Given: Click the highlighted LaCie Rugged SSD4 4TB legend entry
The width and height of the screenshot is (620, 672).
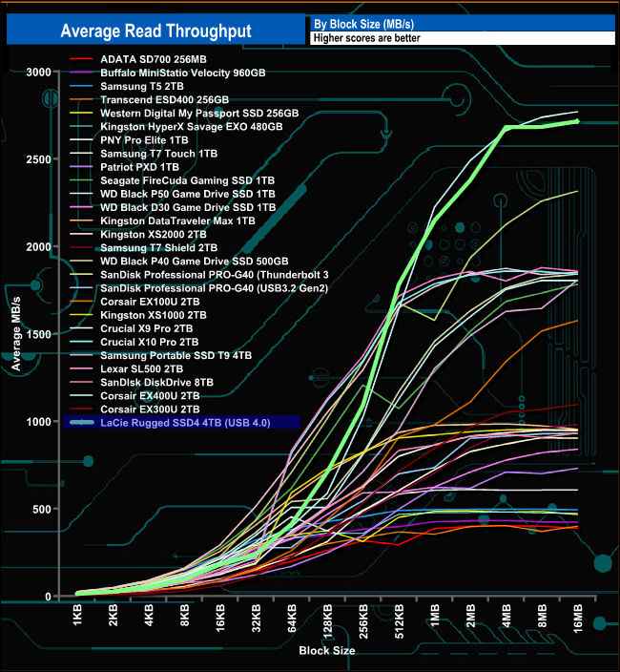Looking at the screenshot, I should coord(182,422).
